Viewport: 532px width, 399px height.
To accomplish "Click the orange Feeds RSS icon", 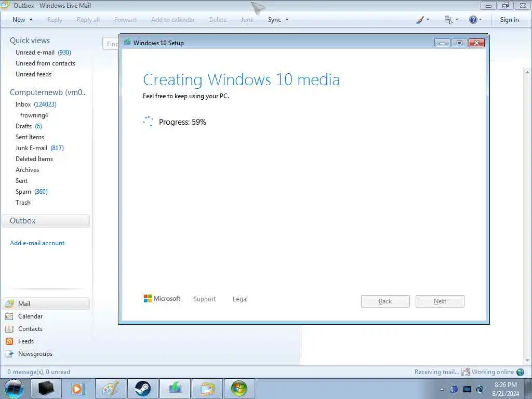I will [9, 341].
